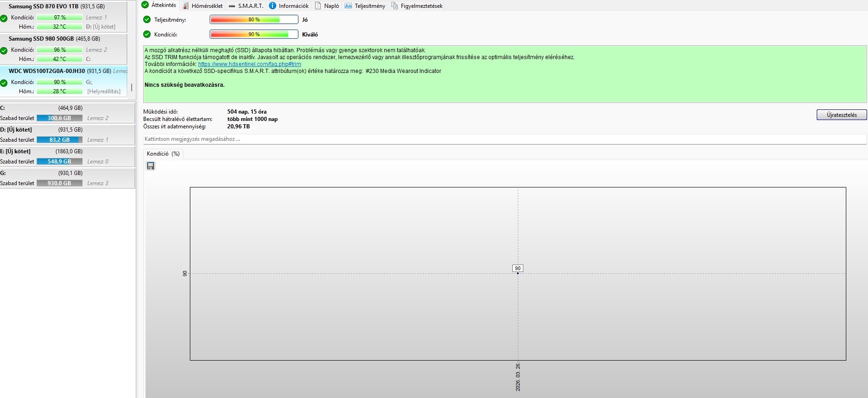Open the Figyelmeztetések alerts tab
Image resolution: width=868 pixels, height=398 pixels.
click(x=417, y=6)
